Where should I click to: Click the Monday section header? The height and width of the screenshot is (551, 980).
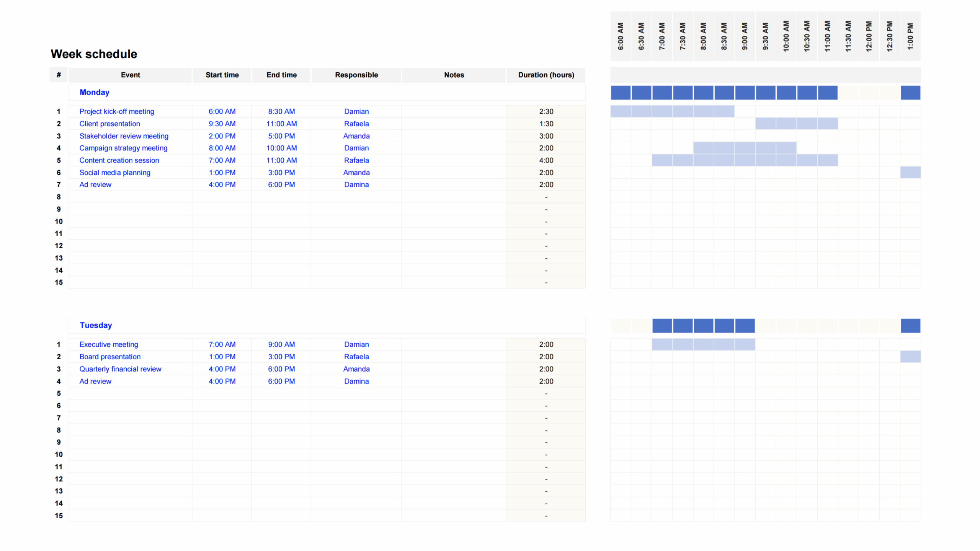[94, 92]
